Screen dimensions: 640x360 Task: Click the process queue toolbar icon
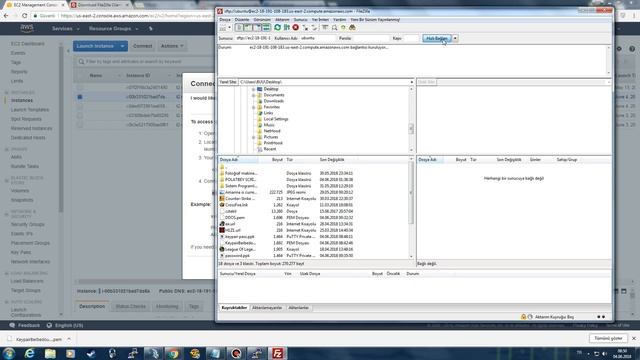tap(287, 28)
